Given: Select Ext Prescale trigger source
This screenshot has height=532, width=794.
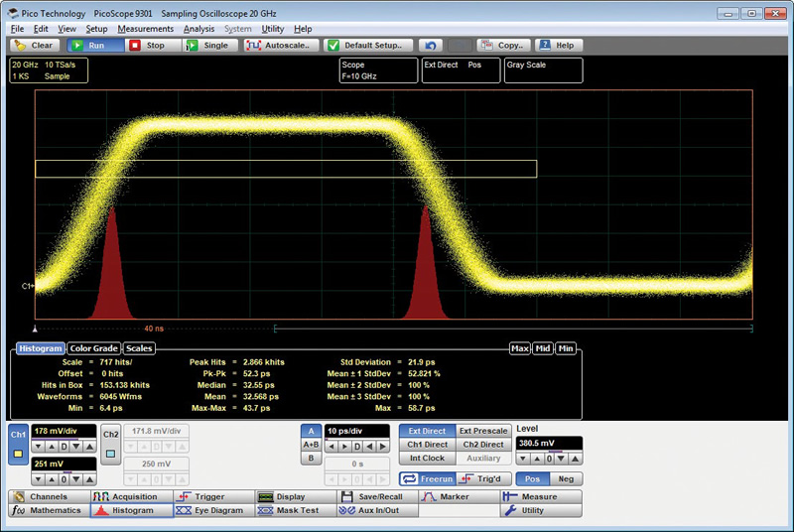Looking at the screenshot, I should click(483, 431).
